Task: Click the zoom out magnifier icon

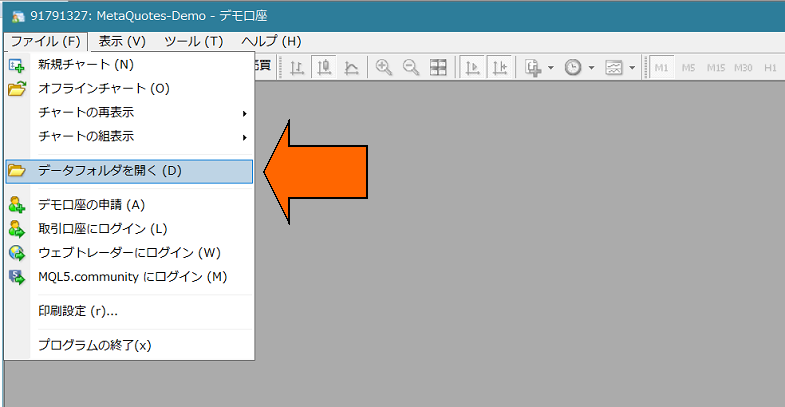Action: click(x=411, y=67)
